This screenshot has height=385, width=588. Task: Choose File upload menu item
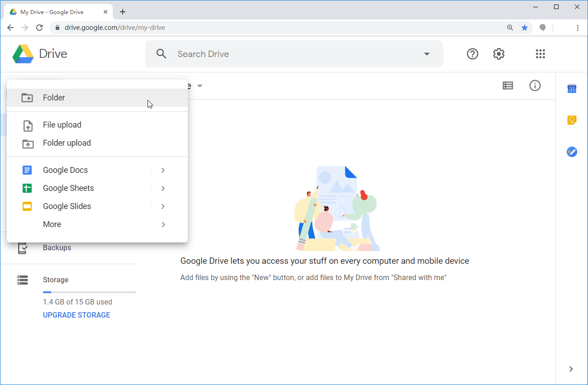pyautogui.click(x=97, y=125)
